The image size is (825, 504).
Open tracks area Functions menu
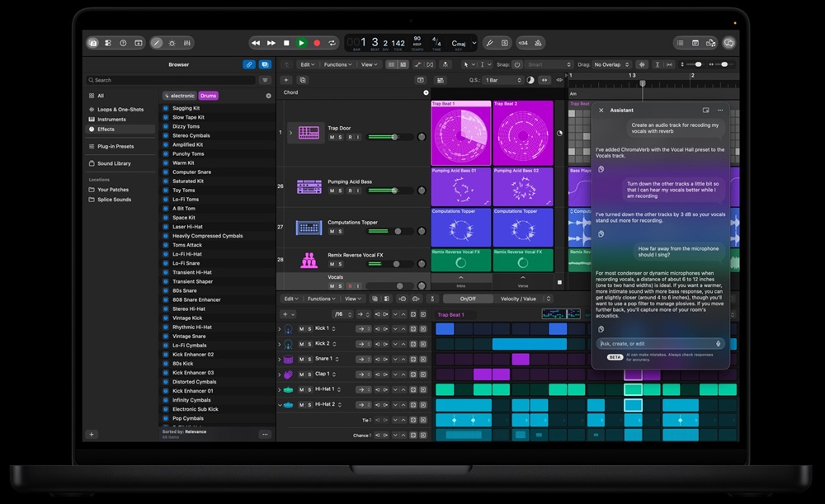337,64
